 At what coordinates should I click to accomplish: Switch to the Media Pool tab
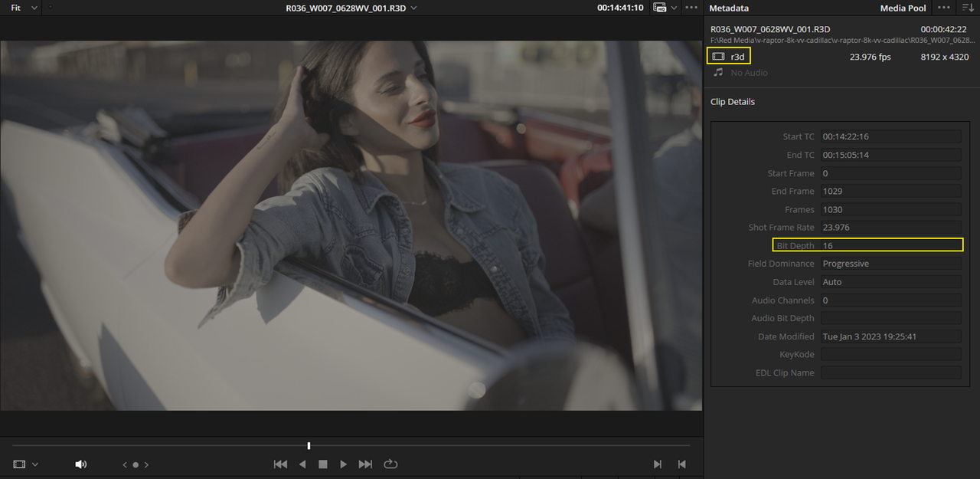point(903,8)
